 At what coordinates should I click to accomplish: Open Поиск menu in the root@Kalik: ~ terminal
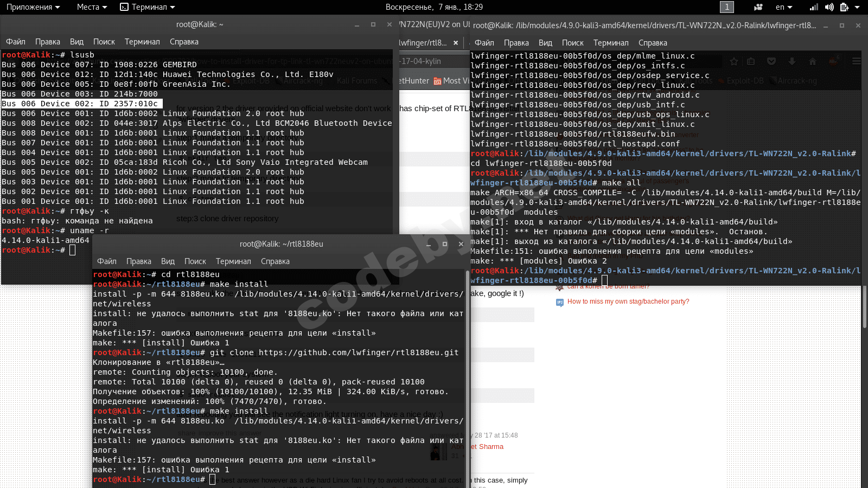click(104, 42)
